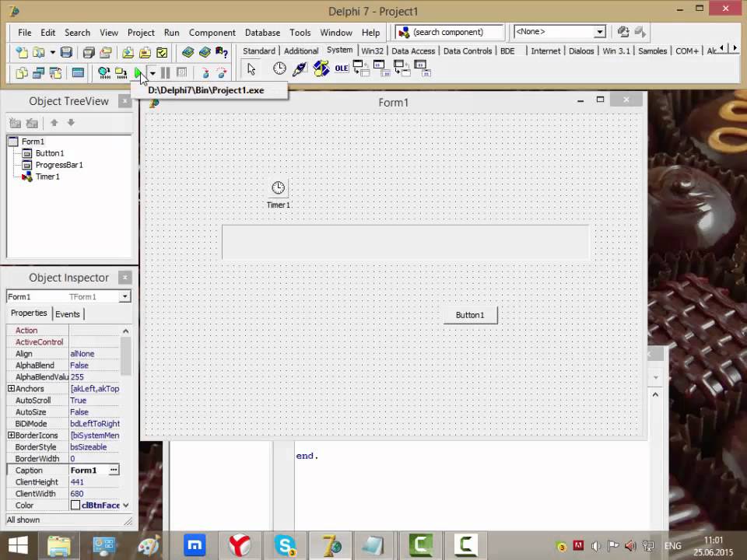Click the green Run button

pyautogui.click(x=139, y=73)
